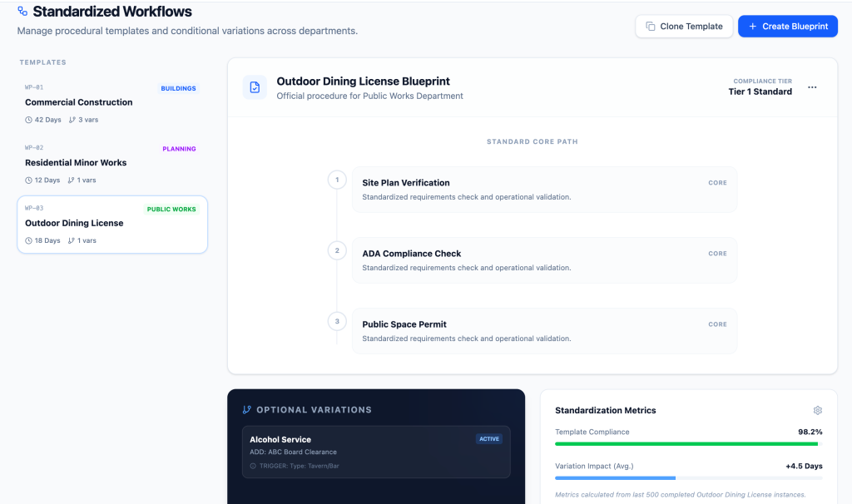The height and width of the screenshot is (504, 852).
Task: Expand the Site Plan Verification step
Action: (544, 190)
